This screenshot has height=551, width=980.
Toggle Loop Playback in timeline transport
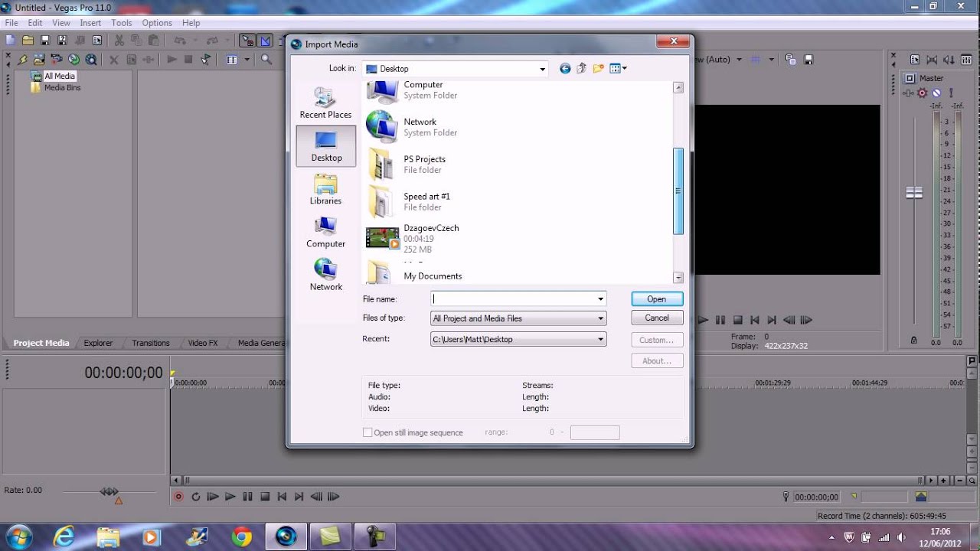coord(195,497)
